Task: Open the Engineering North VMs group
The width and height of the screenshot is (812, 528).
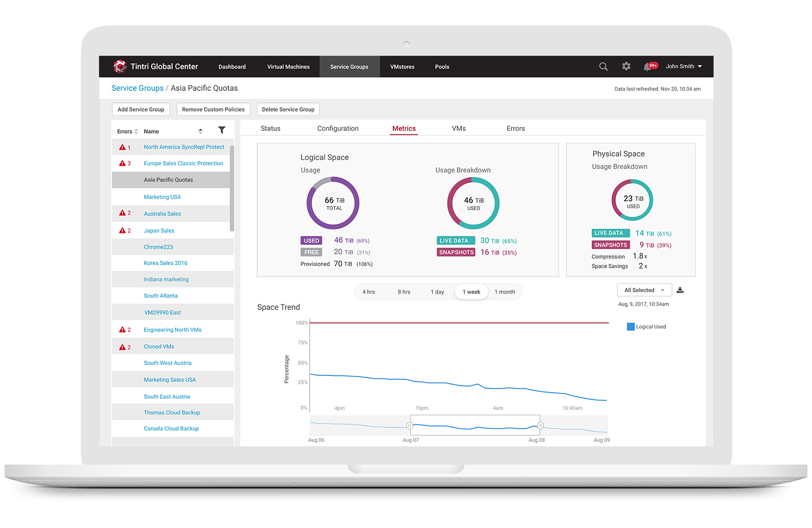Action: coord(173,330)
